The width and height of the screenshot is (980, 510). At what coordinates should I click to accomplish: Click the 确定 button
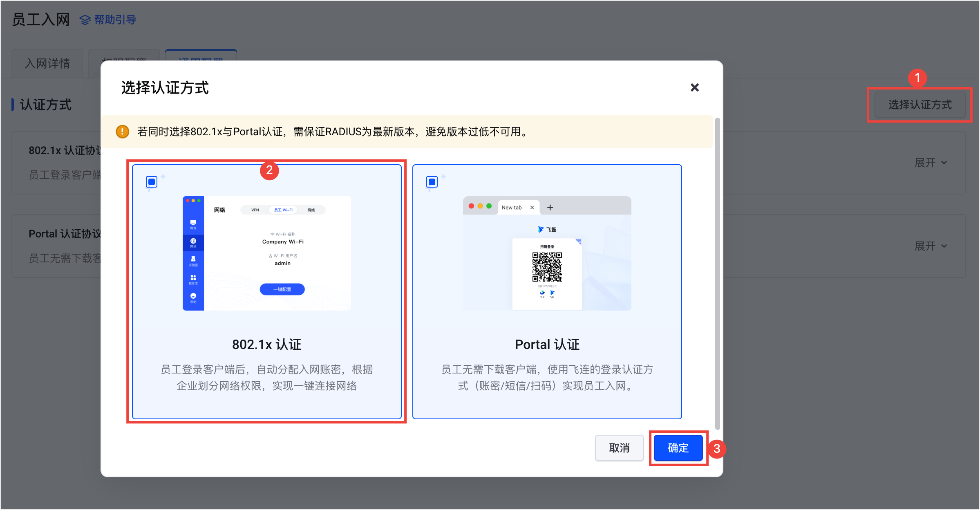678,448
